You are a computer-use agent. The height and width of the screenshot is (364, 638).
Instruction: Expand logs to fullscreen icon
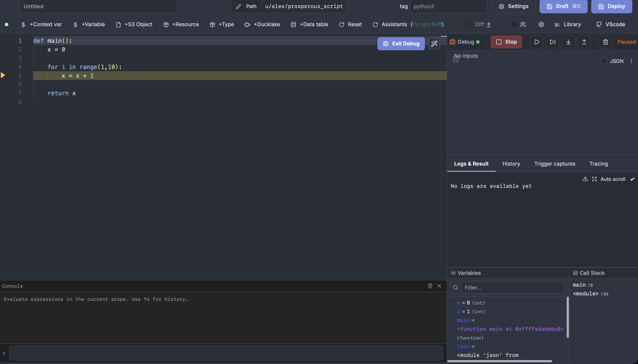[x=594, y=179]
